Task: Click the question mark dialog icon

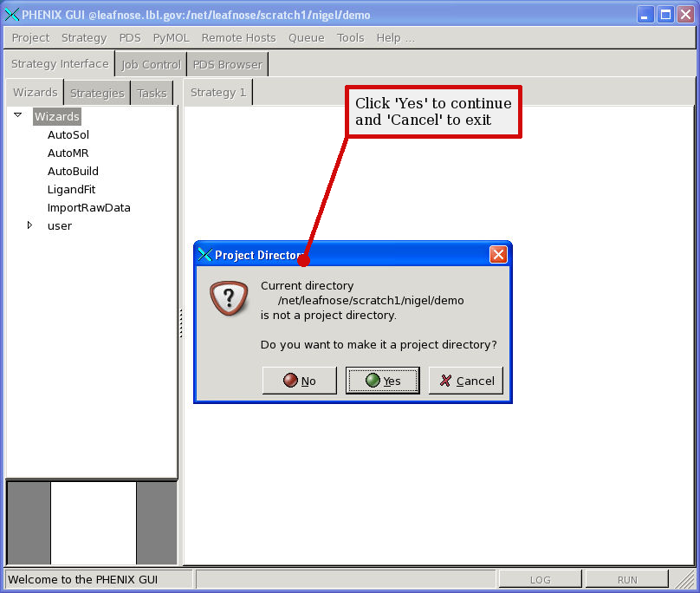Action: [229, 299]
